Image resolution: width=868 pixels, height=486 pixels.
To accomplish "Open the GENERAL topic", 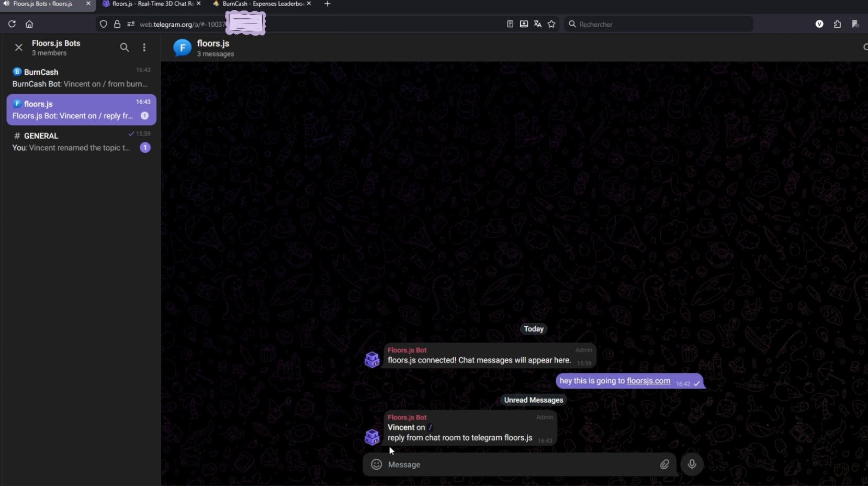I will [81, 141].
